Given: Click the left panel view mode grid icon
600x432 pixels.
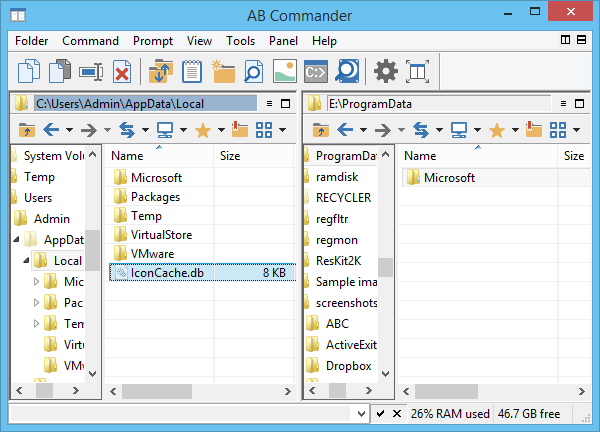Looking at the screenshot, I should pos(264,130).
